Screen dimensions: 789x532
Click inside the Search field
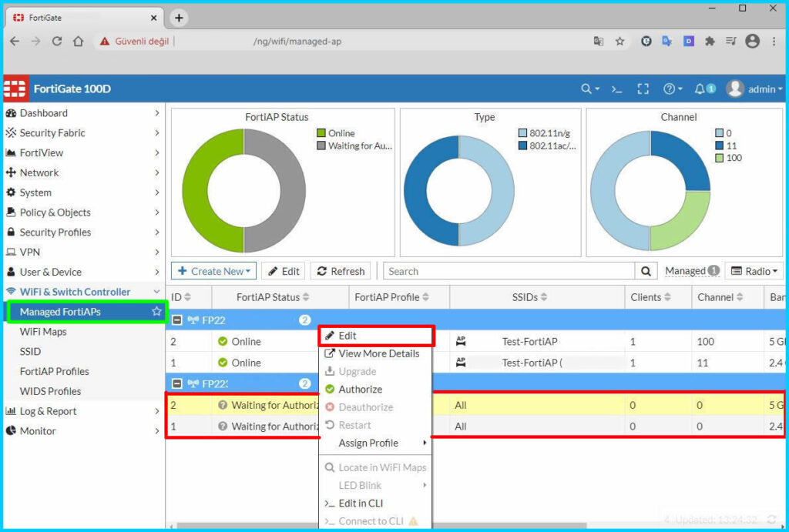[509, 272]
